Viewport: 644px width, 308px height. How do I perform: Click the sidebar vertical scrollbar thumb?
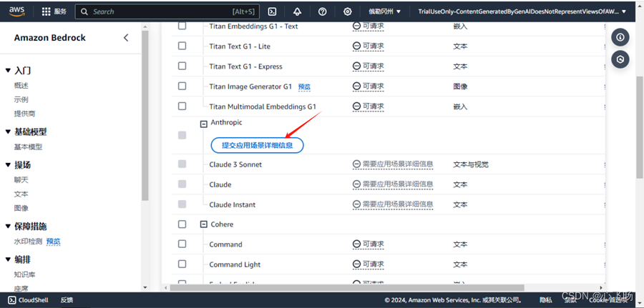(x=145, y=115)
